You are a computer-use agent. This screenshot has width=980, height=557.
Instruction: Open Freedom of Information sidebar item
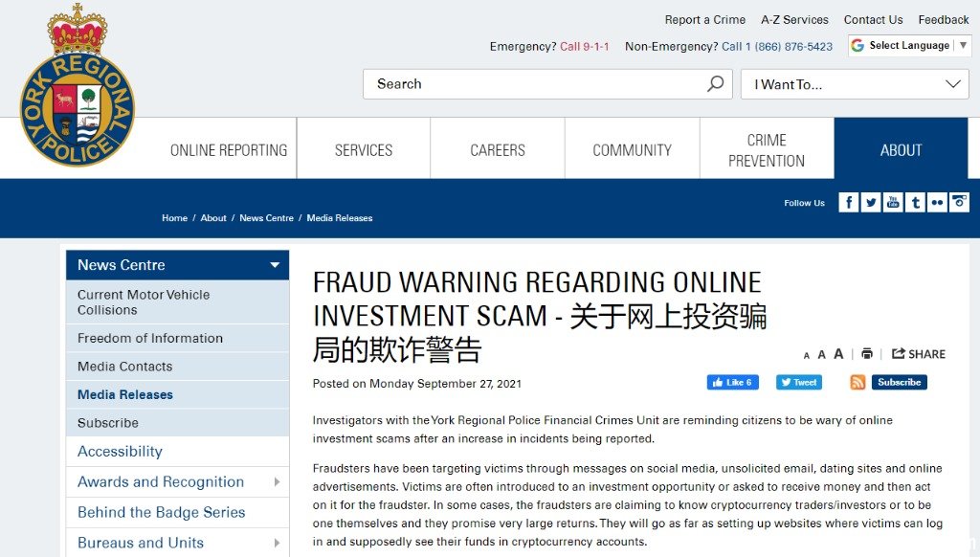[177, 338]
